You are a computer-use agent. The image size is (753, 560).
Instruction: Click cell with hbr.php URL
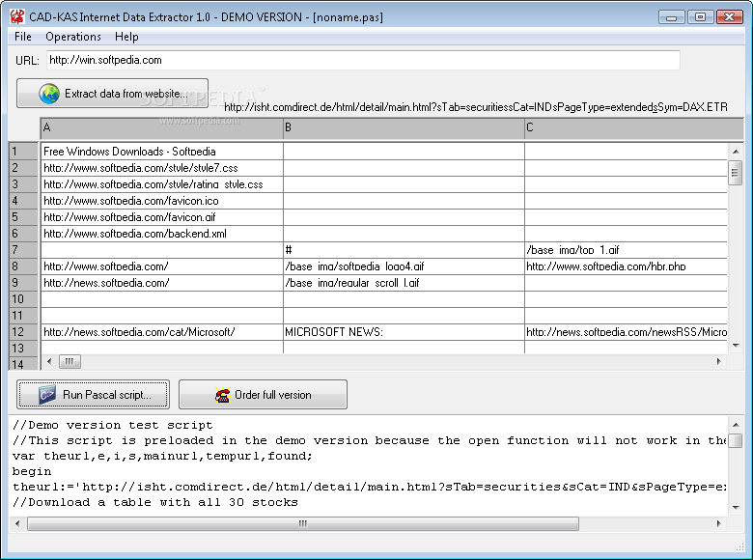pos(627,266)
